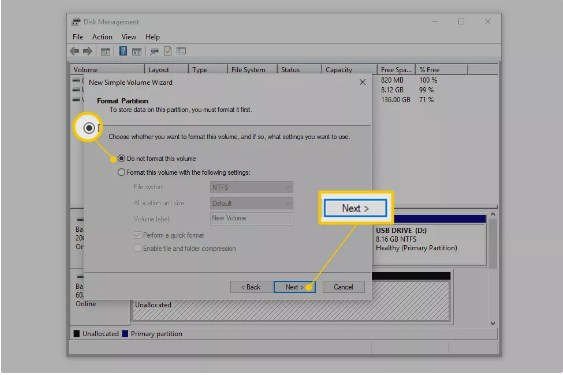Click the Disk Management title bar app icon
Screen dimensions: 563x375
tap(76, 22)
